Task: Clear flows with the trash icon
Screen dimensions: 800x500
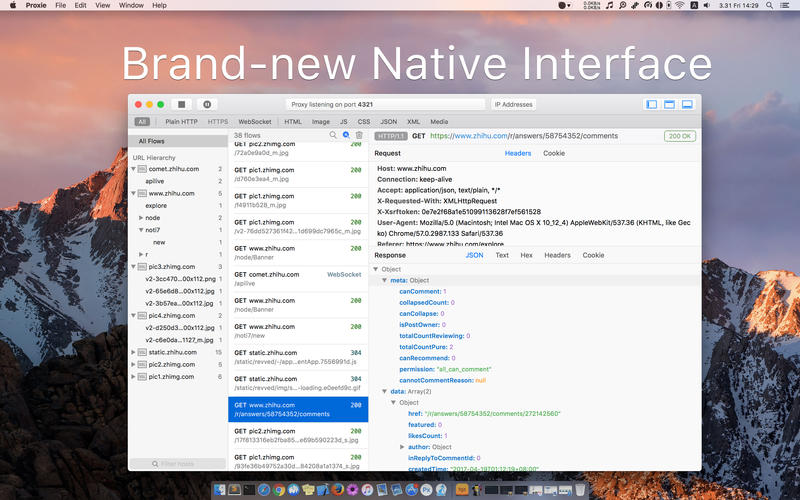Action: (359, 135)
